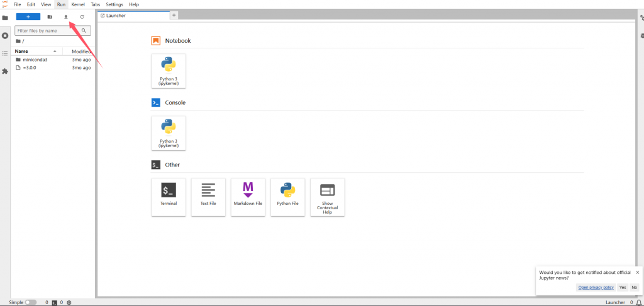Create a new Text File
Viewport: 644px width, 306px height.
208,197
